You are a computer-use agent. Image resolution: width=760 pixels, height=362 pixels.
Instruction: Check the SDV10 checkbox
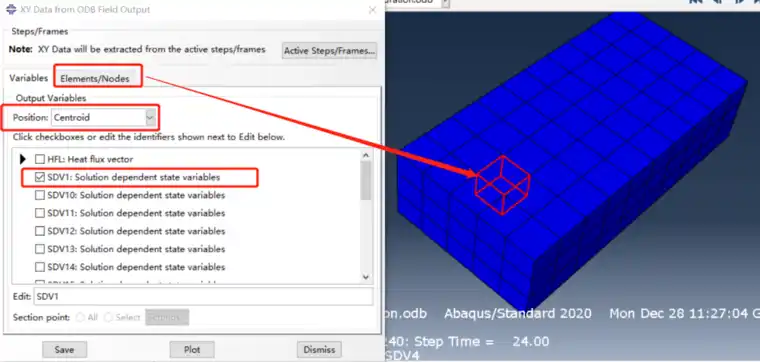tap(40, 195)
